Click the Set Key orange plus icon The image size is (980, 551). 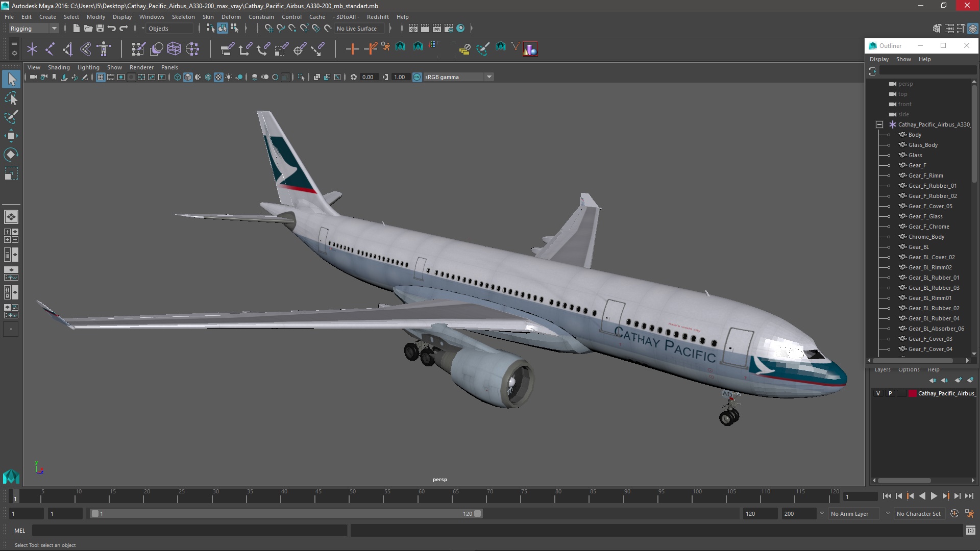tap(352, 49)
